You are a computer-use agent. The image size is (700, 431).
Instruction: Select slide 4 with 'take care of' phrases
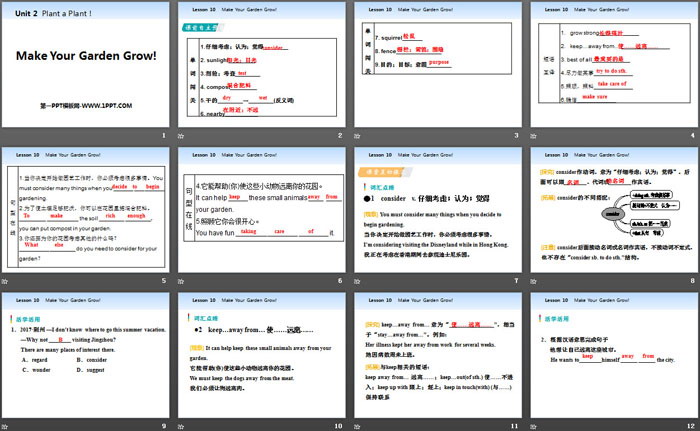coord(609,65)
